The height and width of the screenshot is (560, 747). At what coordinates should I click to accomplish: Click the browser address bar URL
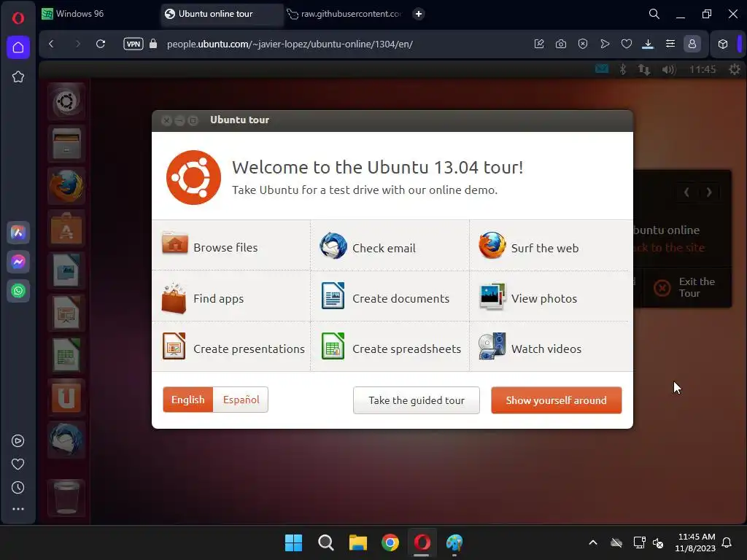(x=290, y=44)
